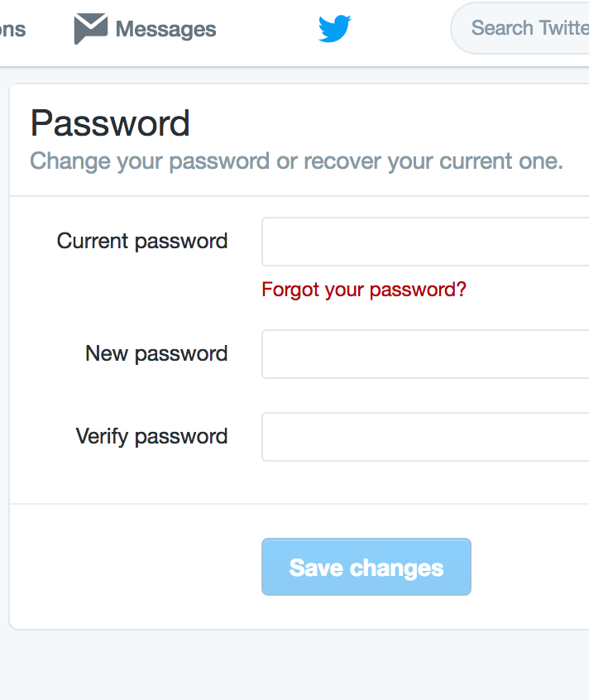589x700 pixels.
Task: Open the partially visible Notifications nav item
Action: pos(12,30)
